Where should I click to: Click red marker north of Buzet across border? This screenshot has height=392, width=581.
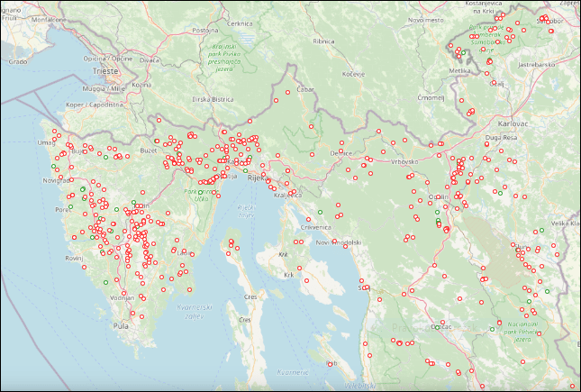[x=159, y=120]
